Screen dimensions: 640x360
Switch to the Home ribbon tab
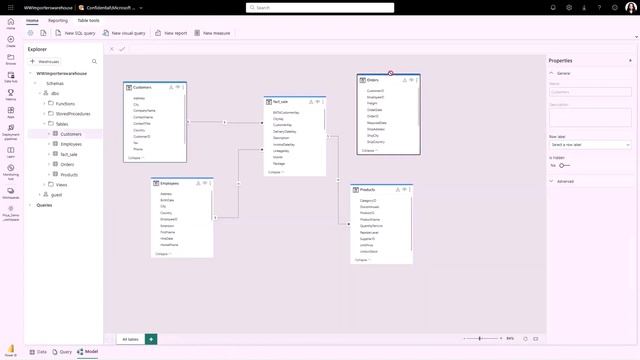click(x=32, y=20)
